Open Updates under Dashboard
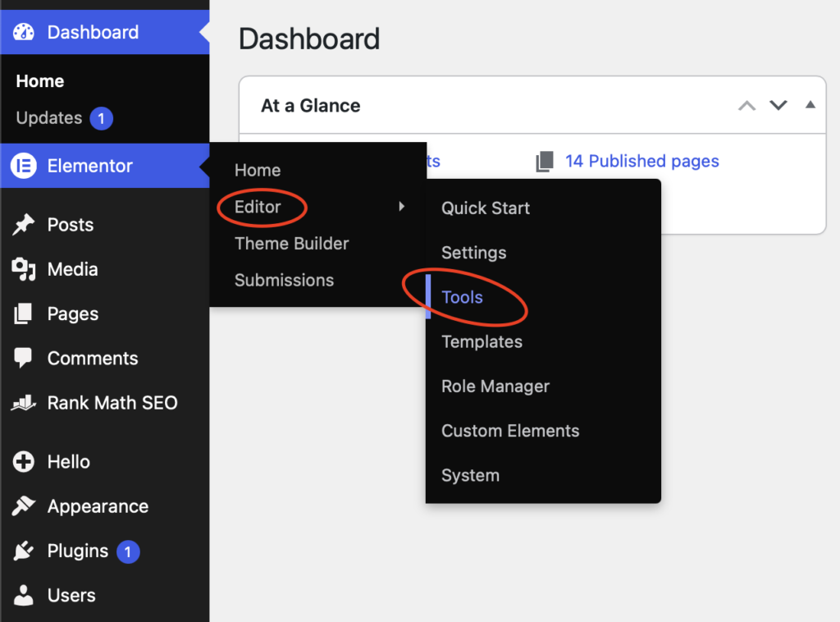 coord(48,118)
